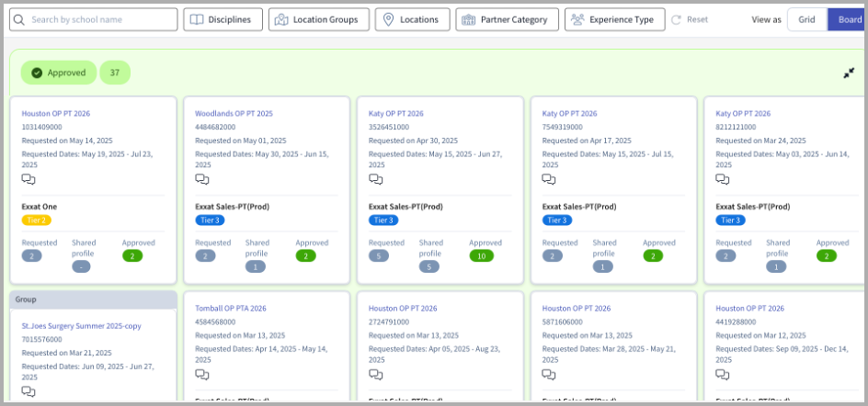The image size is (868, 406).
Task: Open the Locations filter dropdown
Action: 413,20
